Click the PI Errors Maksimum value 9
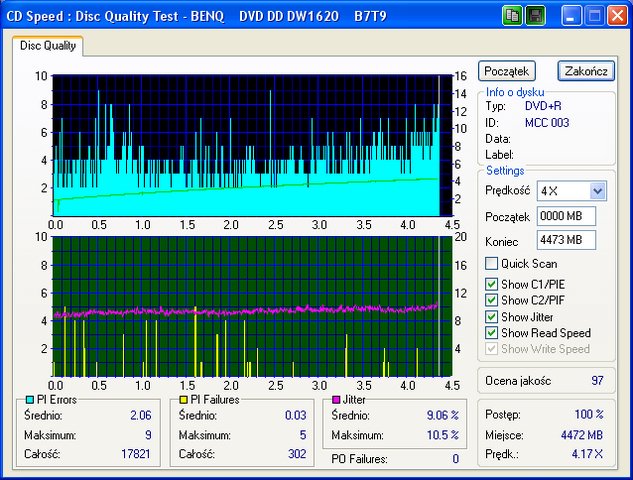Image resolution: width=633 pixels, height=480 pixels. click(x=148, y=435)
